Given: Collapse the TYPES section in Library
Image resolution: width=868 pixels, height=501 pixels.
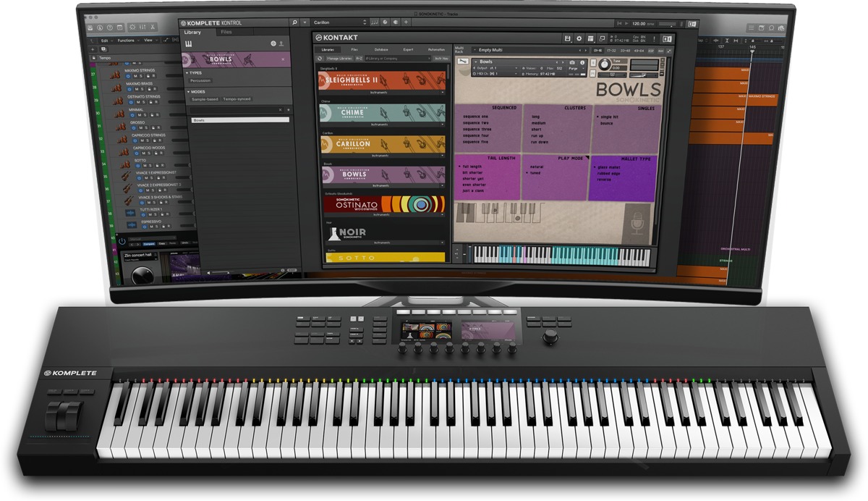Looking at the screenshot, I should coord(188,73).
